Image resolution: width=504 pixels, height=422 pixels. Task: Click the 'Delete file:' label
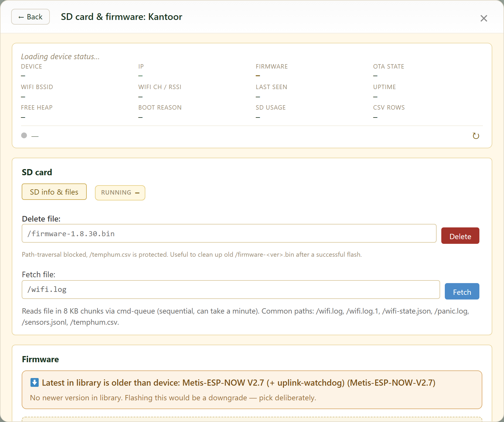(41, 219)
